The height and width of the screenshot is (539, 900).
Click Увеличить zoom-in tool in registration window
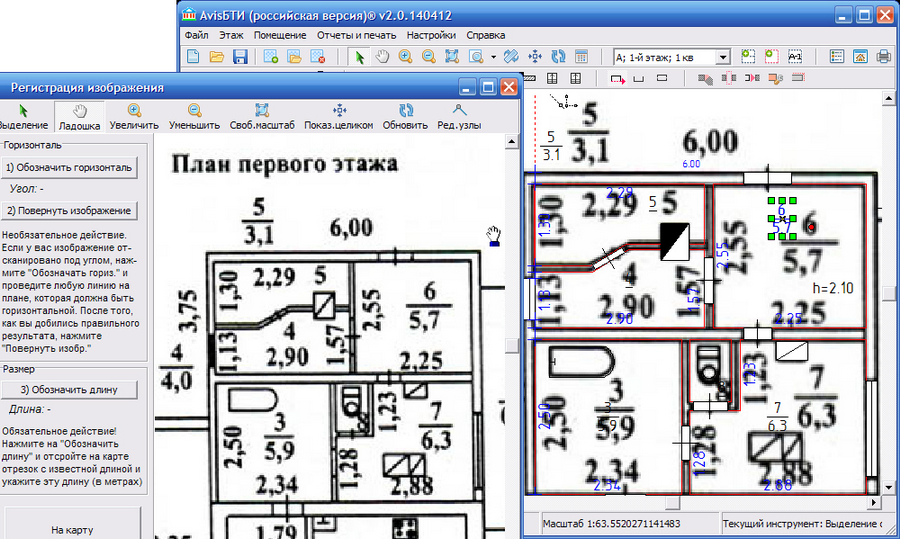pos(134,117)
